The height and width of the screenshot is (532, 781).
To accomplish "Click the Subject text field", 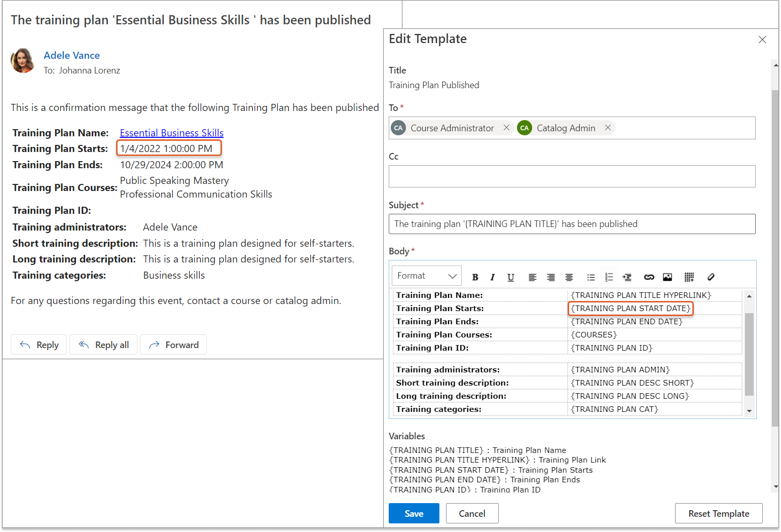I will [572, 224].
